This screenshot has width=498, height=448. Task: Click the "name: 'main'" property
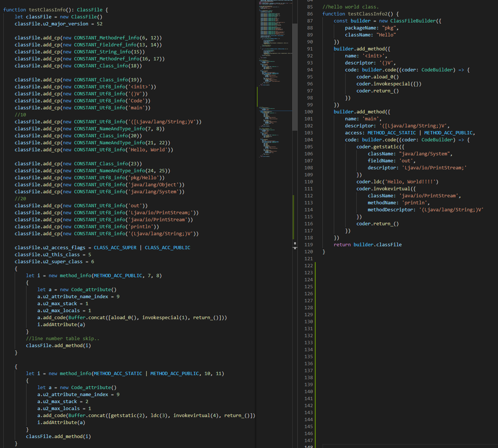363,119
